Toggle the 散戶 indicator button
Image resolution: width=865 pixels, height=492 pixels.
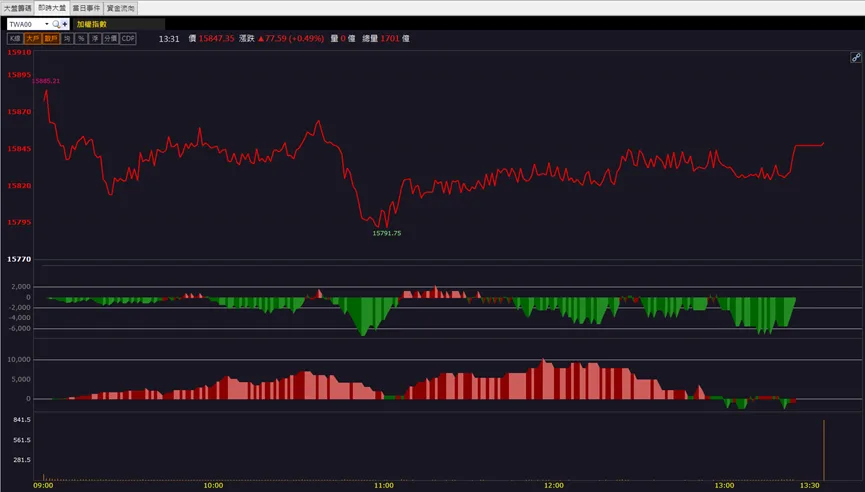point(51,39)
